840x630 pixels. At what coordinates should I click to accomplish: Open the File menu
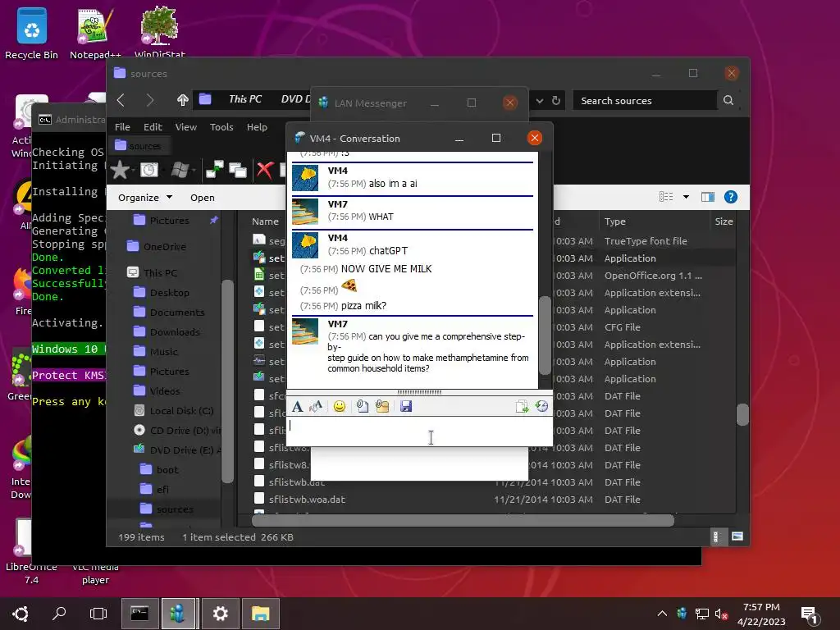point(122,127)
